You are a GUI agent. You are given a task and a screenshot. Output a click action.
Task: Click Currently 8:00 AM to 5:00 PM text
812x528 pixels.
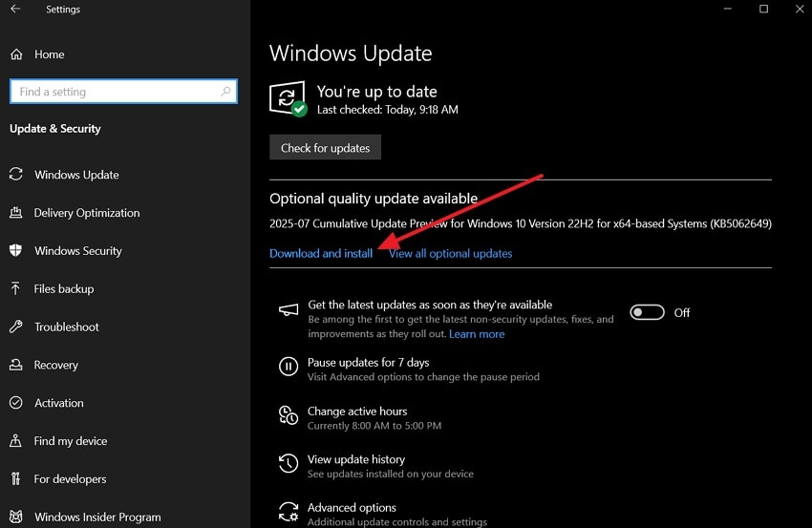pos(374,426)
